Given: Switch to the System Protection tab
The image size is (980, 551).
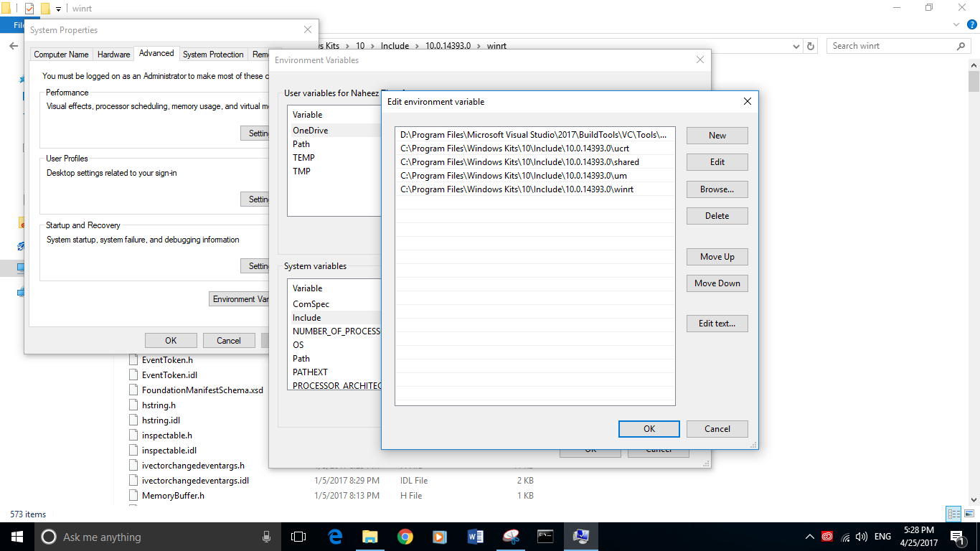Looking at the screenshot, I should 213,54.
